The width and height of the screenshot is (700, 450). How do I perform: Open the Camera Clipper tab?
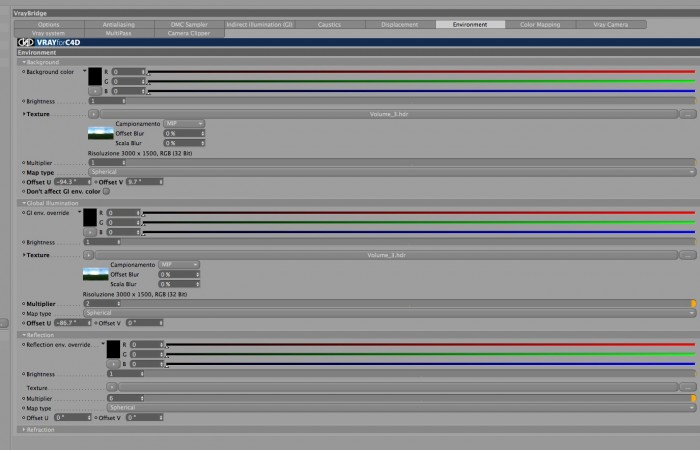pyautogui.click(x=189, y=33)
